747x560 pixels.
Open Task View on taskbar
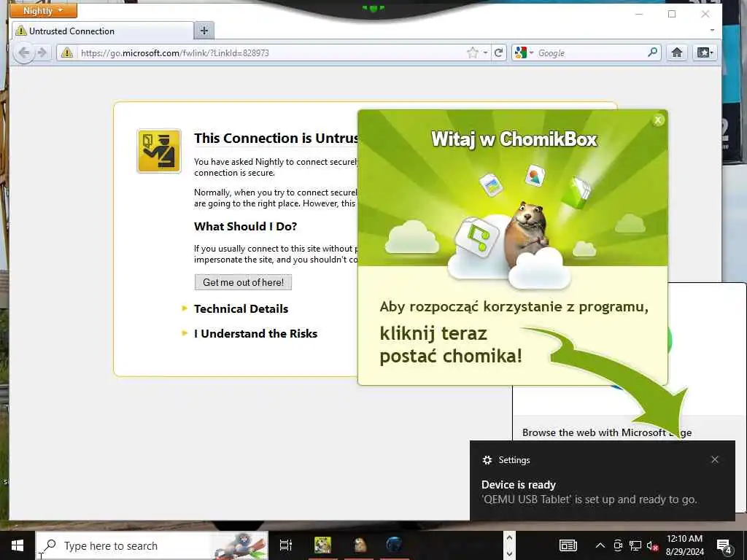[x=286, y=545]
